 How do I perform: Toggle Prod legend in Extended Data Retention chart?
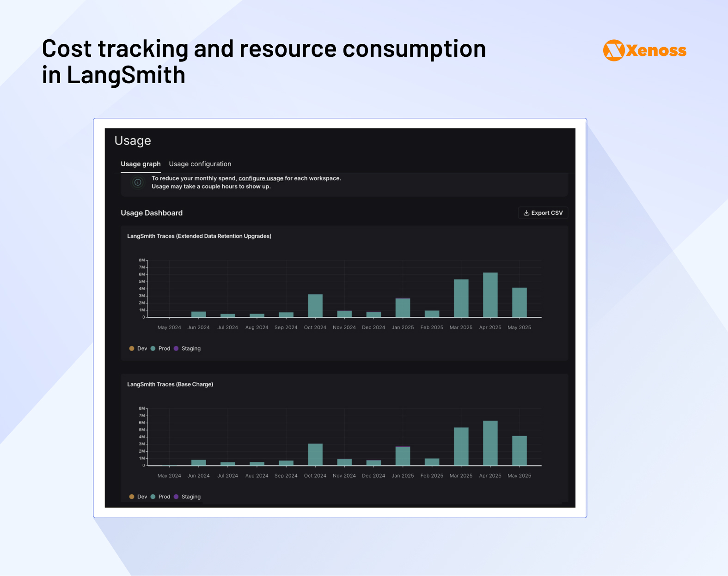tap(160, 348)
